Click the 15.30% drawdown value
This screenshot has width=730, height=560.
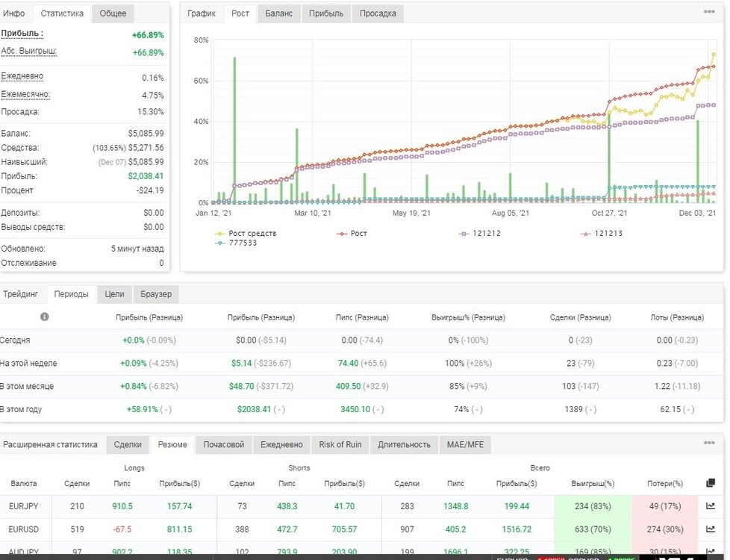tap(150, 112)
